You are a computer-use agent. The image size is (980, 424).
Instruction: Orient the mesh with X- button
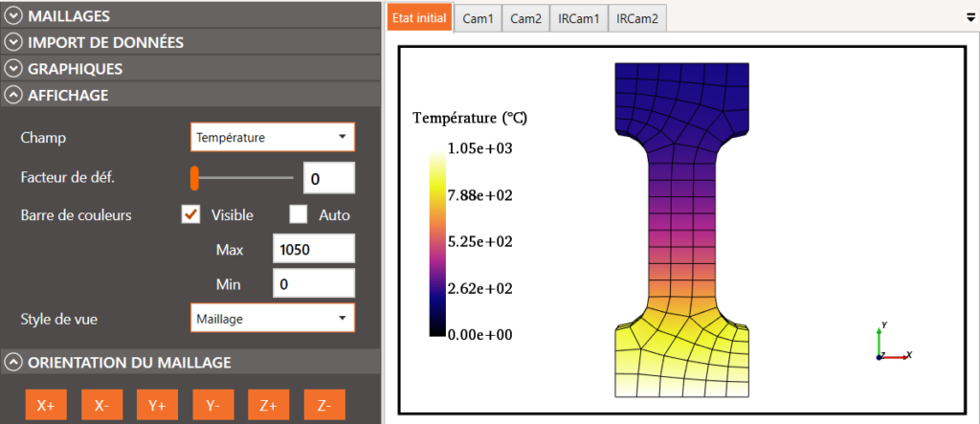tap(101, 405)
